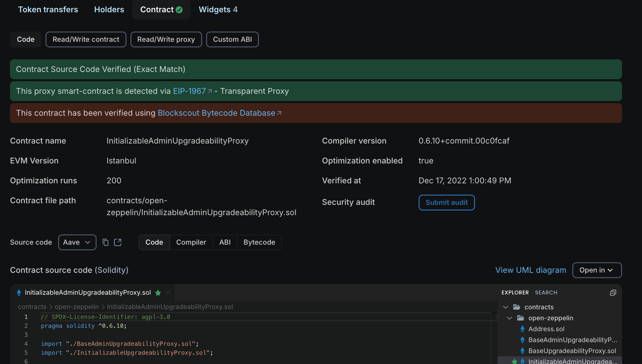
Task: Switch to SEARCH in the Explorer panel
Action: click(546, 292)
